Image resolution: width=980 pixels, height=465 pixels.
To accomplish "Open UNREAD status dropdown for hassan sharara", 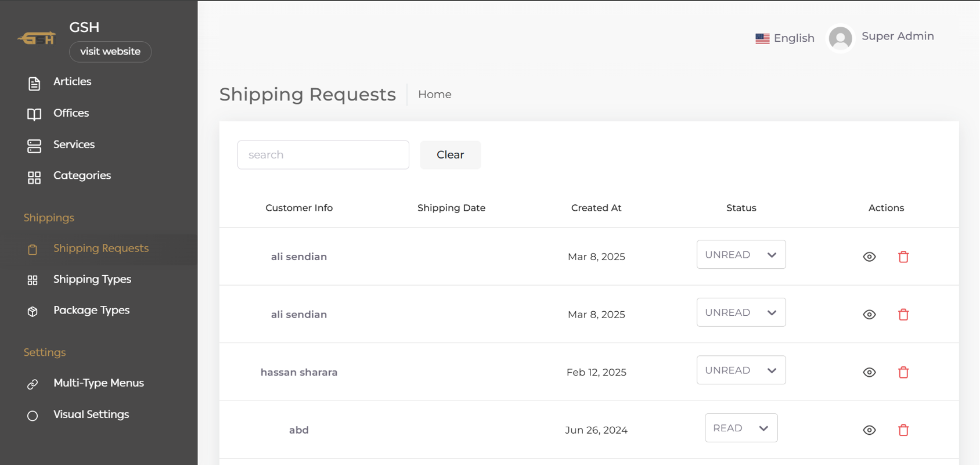I will [x=741, y=370].
